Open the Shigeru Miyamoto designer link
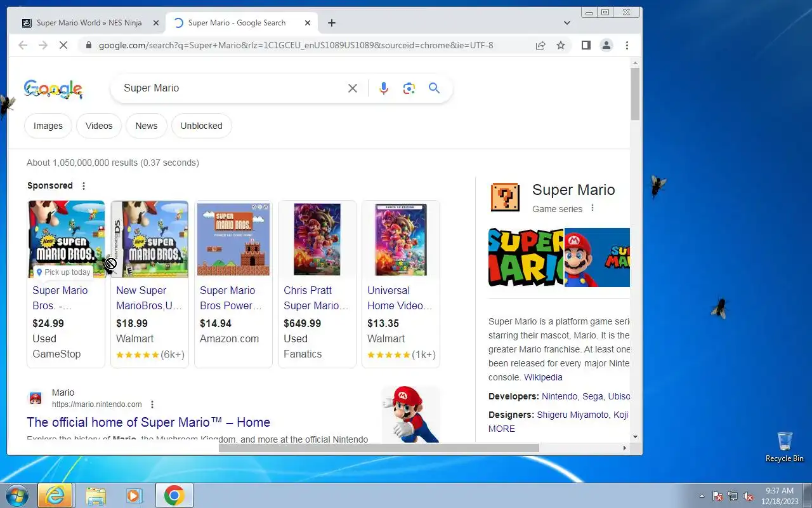The height and width of the screenshot is (508, 812). (x=573, y=415)
